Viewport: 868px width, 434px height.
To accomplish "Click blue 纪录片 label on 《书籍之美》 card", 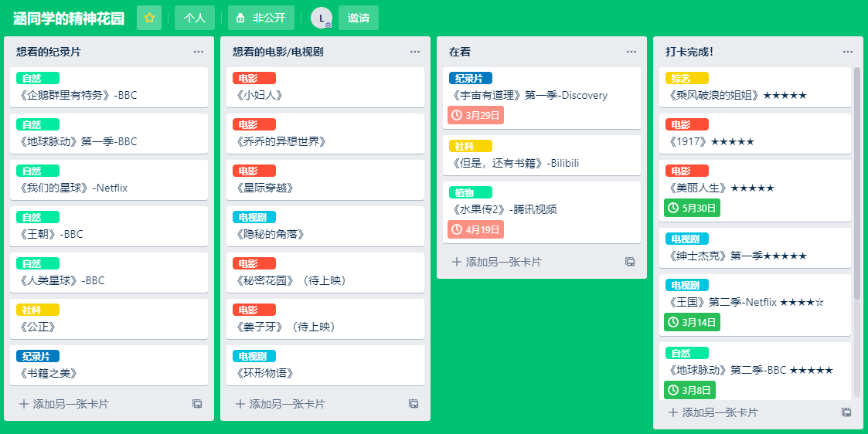I will (38, 356).
